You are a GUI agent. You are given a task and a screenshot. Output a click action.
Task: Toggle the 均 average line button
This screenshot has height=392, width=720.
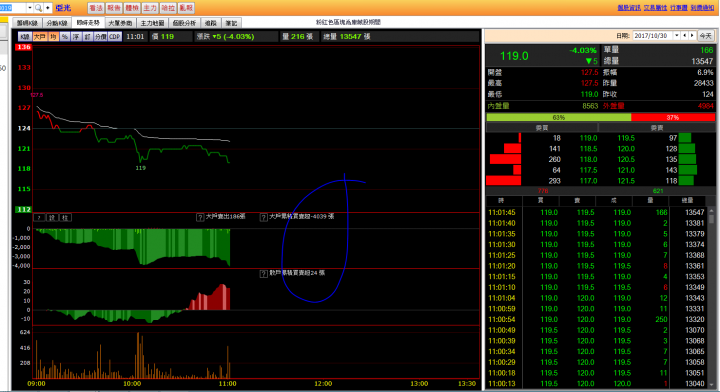[x=53, y=37]
